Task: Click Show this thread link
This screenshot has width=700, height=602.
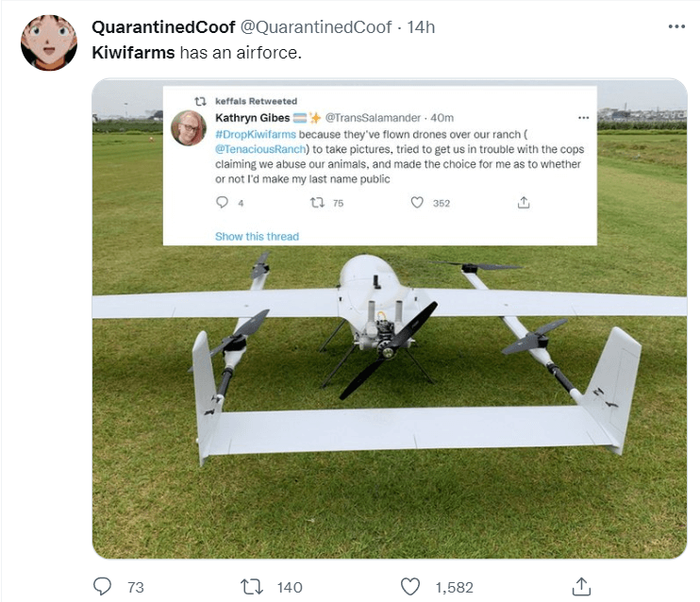Action: (258, 236)
